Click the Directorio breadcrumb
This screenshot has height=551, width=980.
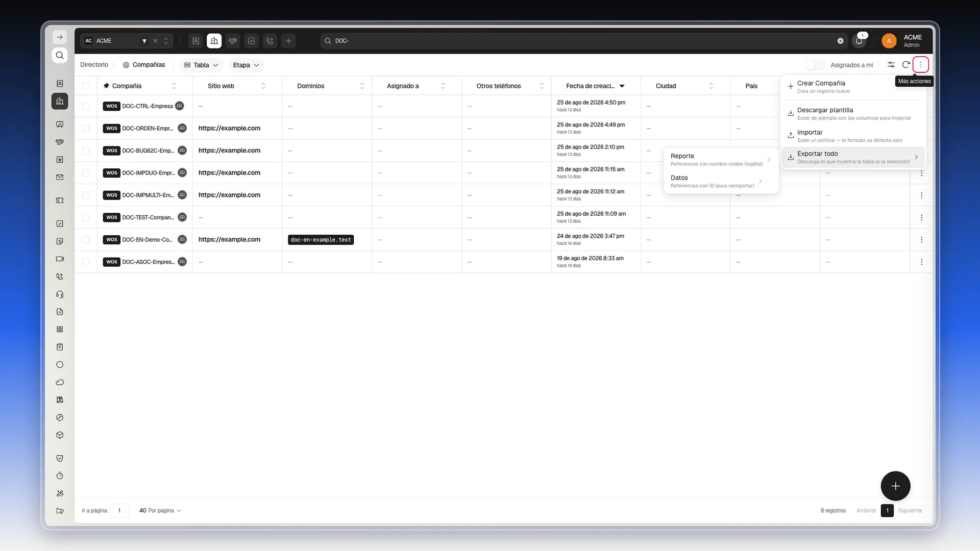point(94,65)
